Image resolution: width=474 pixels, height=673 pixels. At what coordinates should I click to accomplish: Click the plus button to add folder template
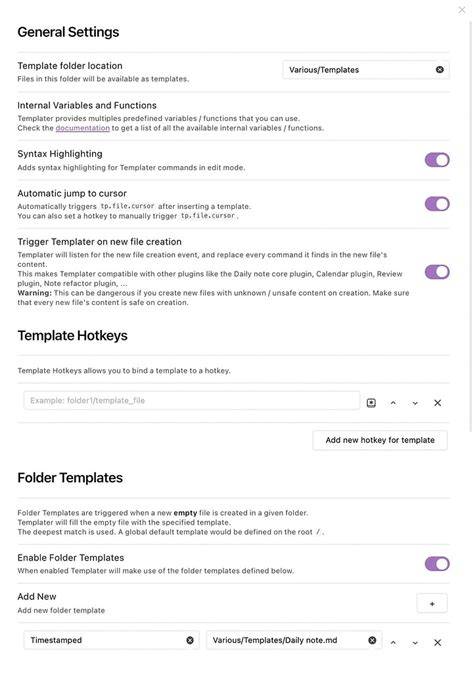[432, 604]
